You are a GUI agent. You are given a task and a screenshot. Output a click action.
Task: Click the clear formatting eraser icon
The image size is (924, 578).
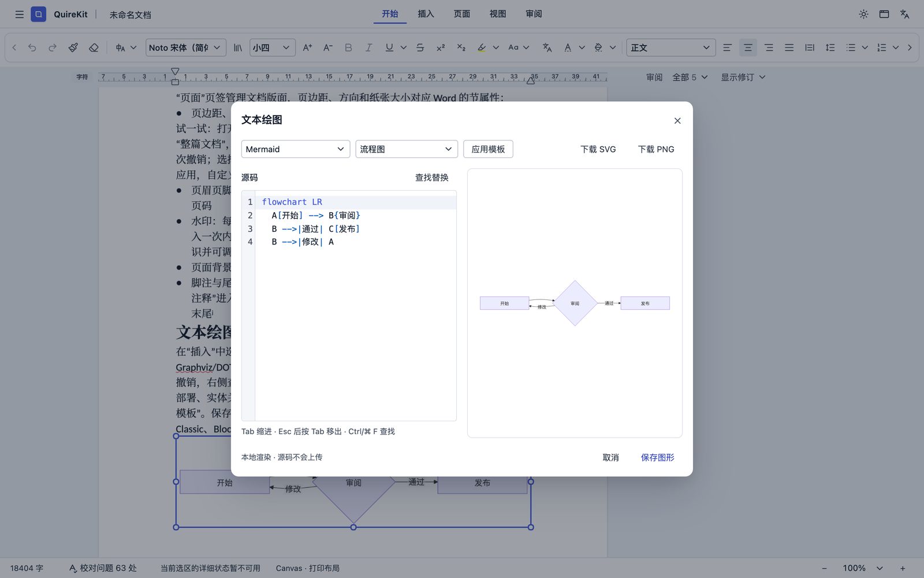click(94, 47)
